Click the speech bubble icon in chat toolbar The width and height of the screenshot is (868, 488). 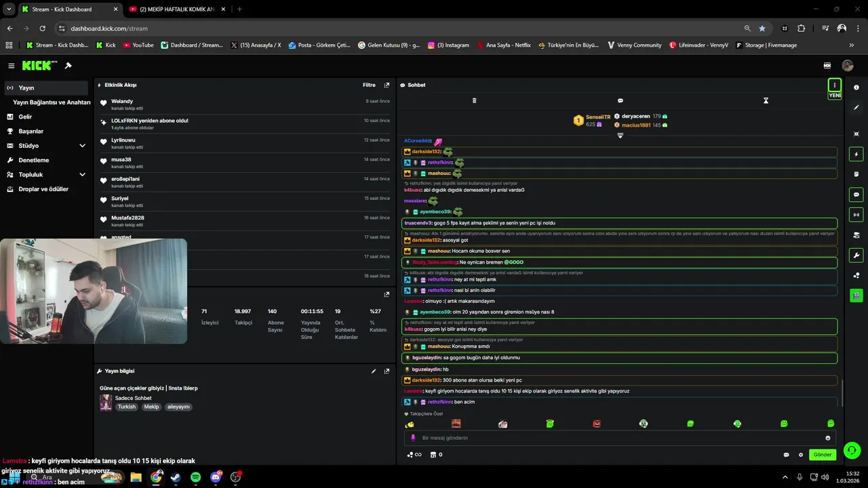pos(620,100)
